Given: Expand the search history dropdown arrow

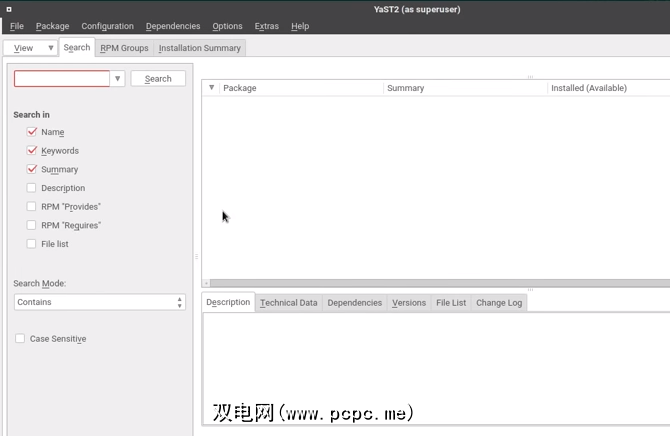Looking at the screenshot, I should [118, 79].
